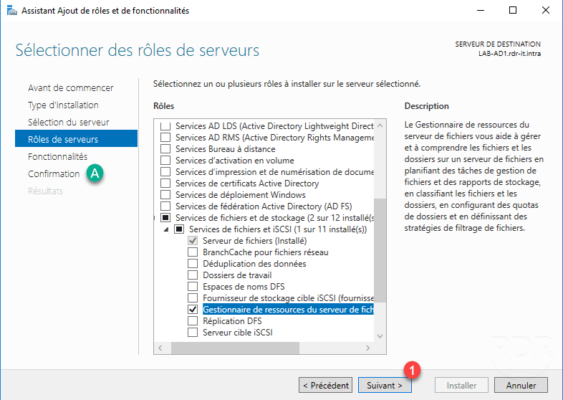Enable Services Bureau à distance checkbox
This screenshot has width=563, height=400.
click(165, 149)
